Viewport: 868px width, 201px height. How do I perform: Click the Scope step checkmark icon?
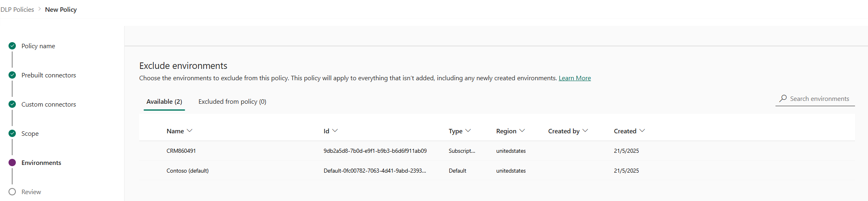(12, 133)
